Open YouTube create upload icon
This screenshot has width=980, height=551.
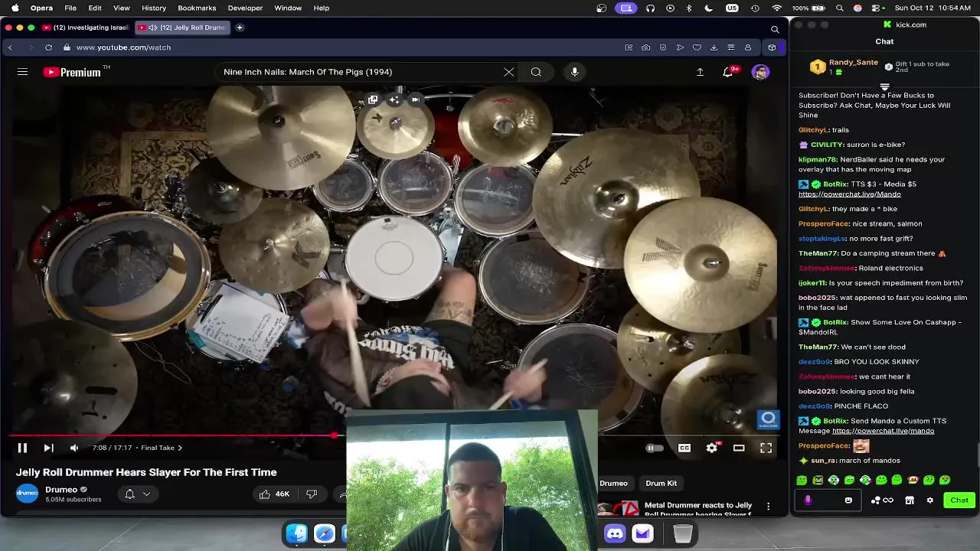(x=700, y=72)
